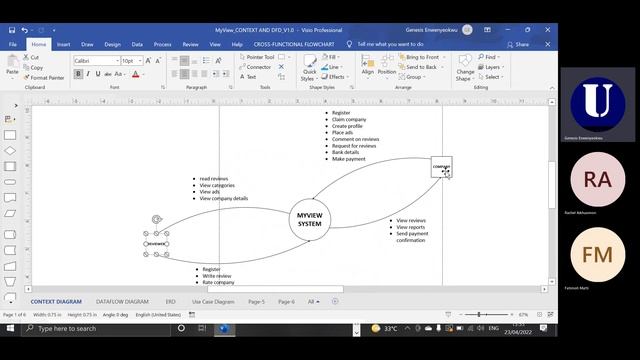
Task: Pick the diamond shape in the left stencil
Action: [x=10, y=151]
